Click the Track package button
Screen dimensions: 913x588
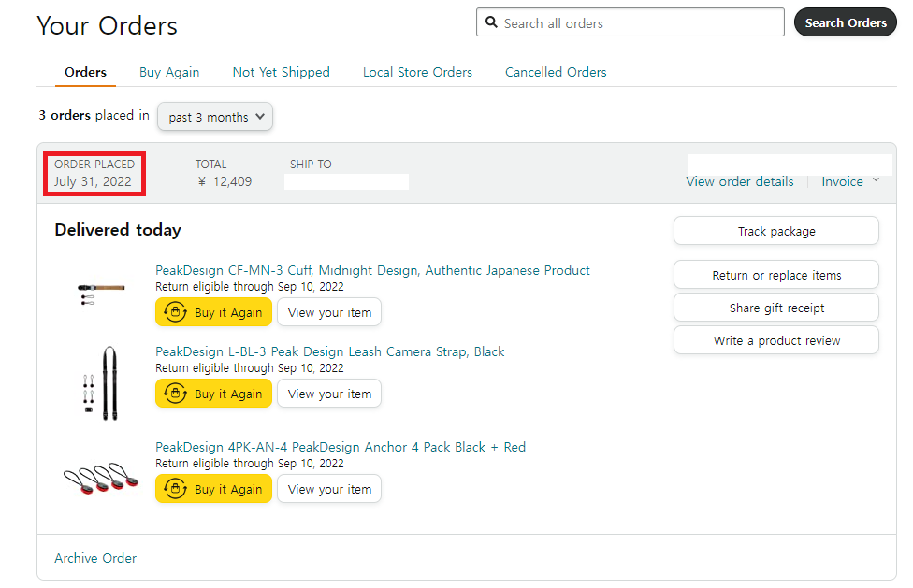coord(776,231)
